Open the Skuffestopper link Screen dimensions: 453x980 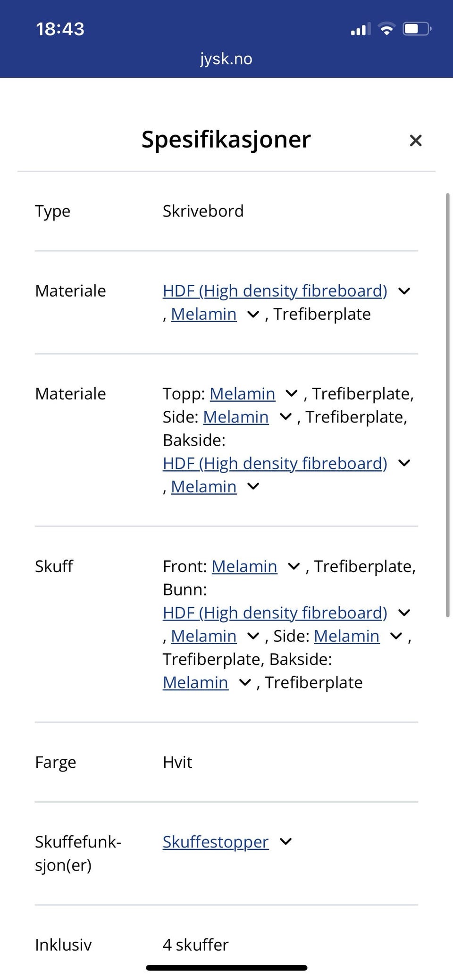216,842
